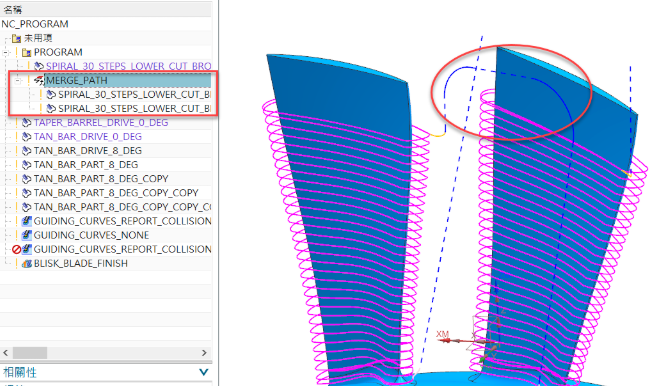Select the TAN_BAR_DRIVE_0_DEG operation
Viewport: 668px width, 386px height.
[87, 137]
